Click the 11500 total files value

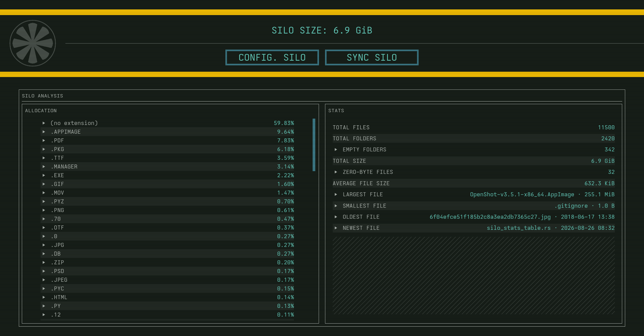(606, 127)
